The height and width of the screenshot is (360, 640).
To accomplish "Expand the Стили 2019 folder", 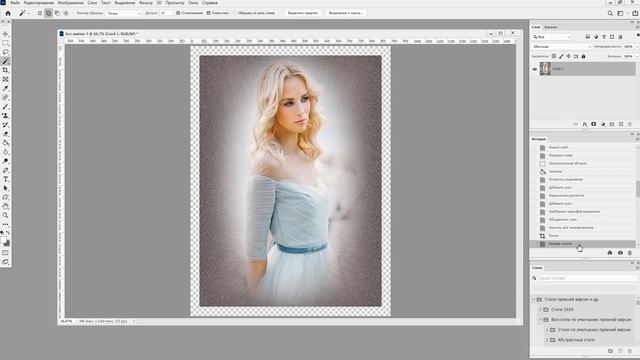I will [x=540, y=309].
